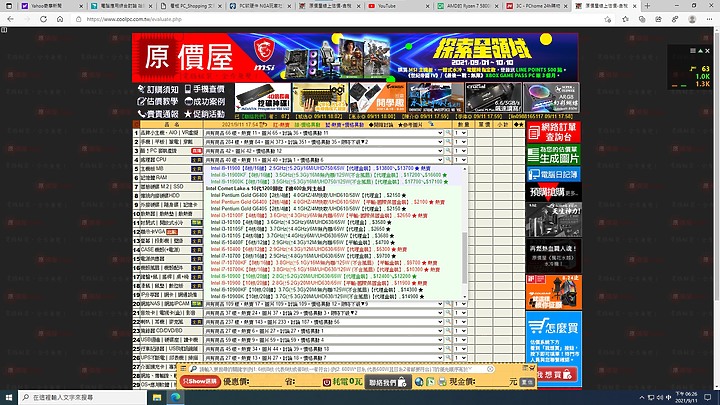720x405 pixels.
Task: Click the CPU list scrollbar thumb
Action: point(465,257)
